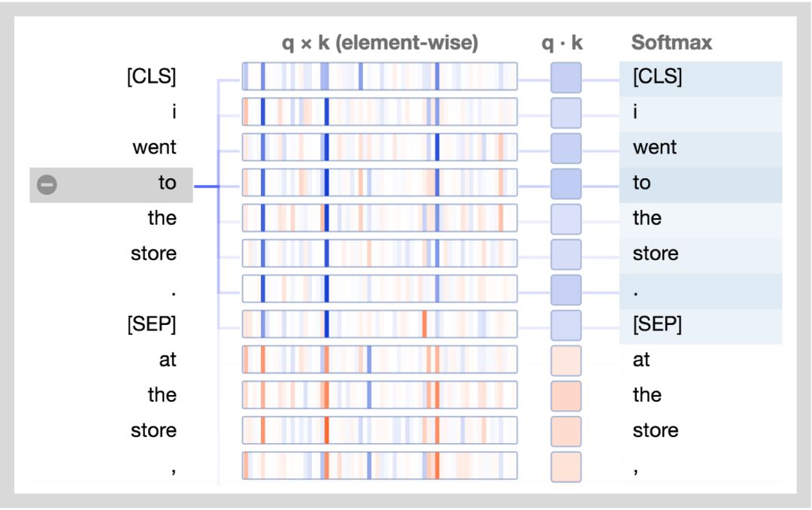Click the element-wise heat strip for [CLS]

coord(380,77)
